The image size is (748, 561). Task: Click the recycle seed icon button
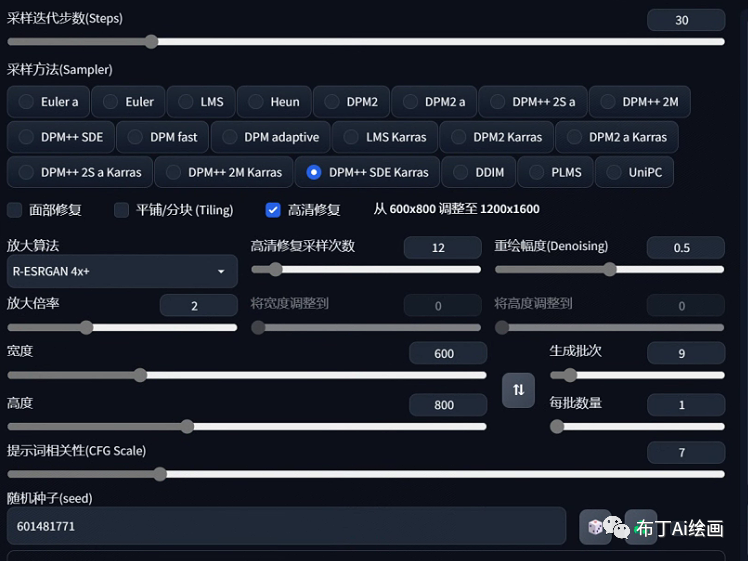pos(640,526)
